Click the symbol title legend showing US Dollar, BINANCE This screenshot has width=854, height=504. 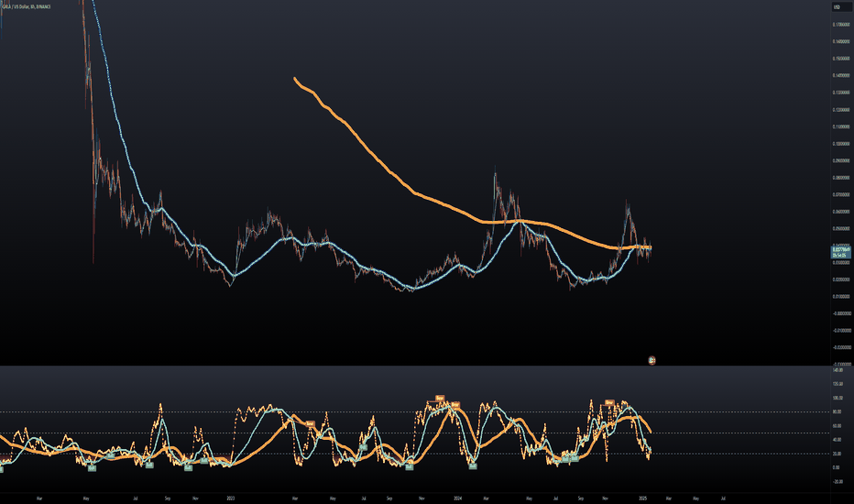27,6
